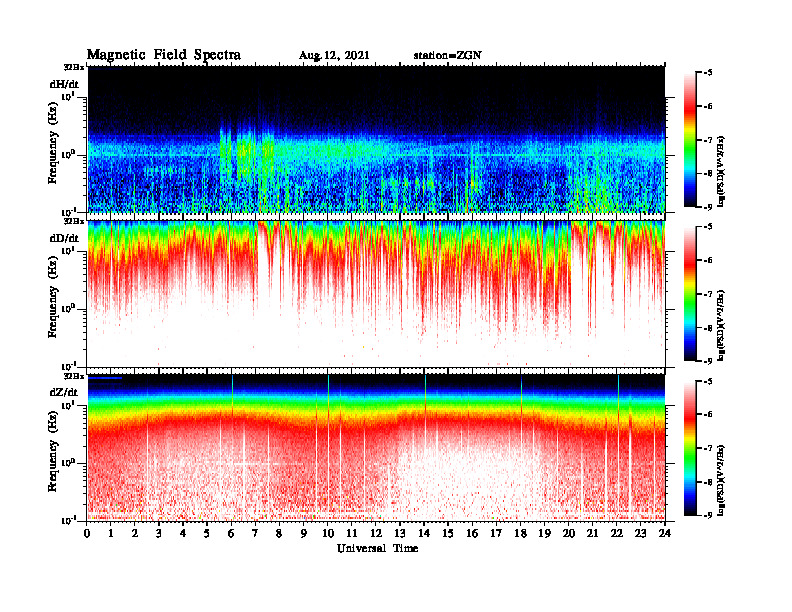
Task: Click the -7 tick on dD/dt color scale
Action: click(x=708, y=294)
